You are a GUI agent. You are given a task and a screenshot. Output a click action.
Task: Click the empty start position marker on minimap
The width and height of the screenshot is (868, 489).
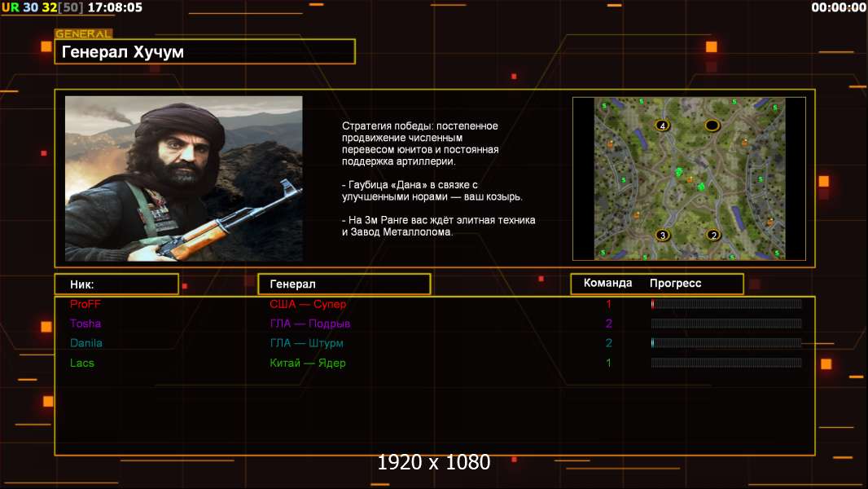712,126
